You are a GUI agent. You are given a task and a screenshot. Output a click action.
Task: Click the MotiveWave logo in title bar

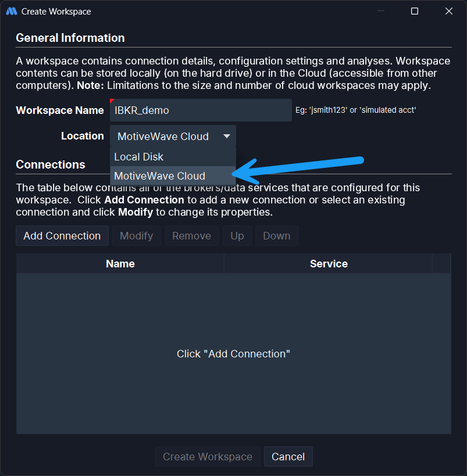pos(11,11)
